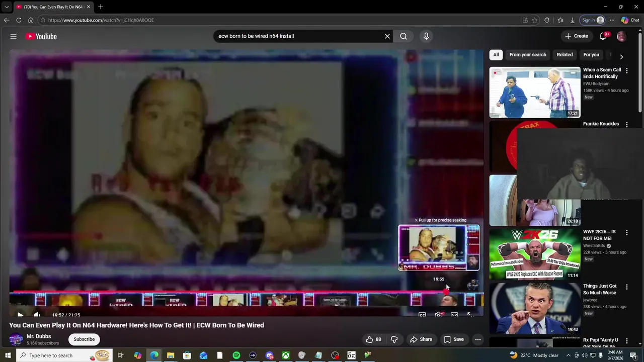Screen dimensions: 644x362
Task: Open the YouTube account avatar menu
Action: coord(622,36)
